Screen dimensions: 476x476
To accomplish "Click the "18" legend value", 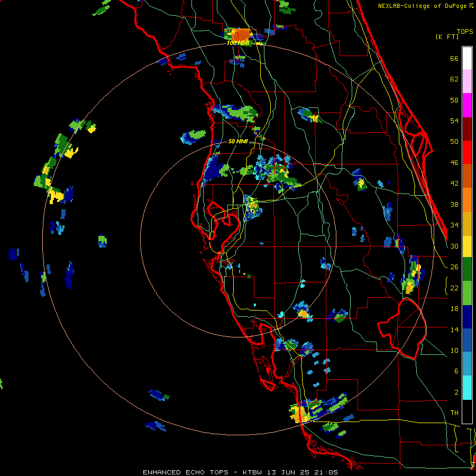I will coord(454,309).
